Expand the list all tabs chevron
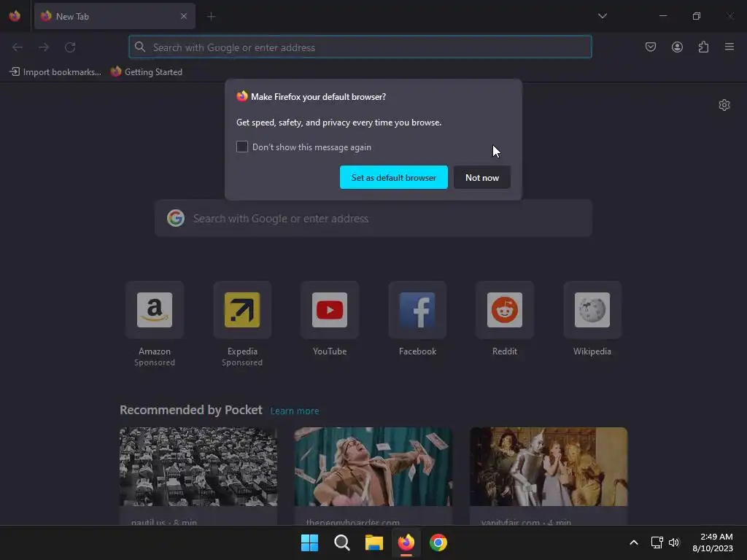Image resolution: width=747 pixels, height=560 pixels. [x=602, y=16]
